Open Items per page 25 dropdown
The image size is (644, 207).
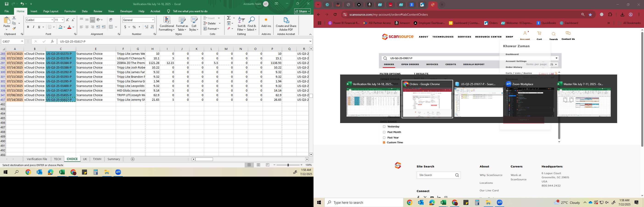(x=554, y=64)
